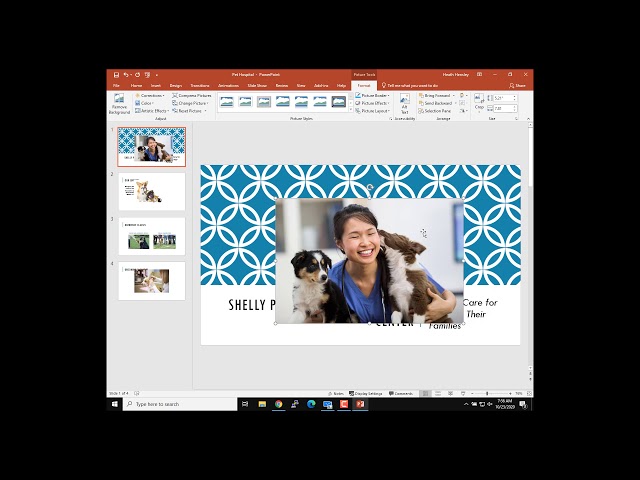This screenshot has height=480, width=640.
Task: Click the shape height input field
Action: 503,98
